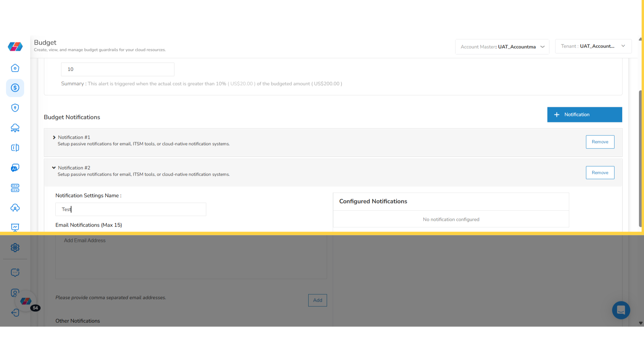The image size is (644, 362).
Task: Expand Notification #1 section
Action: [x=54, y=137]
